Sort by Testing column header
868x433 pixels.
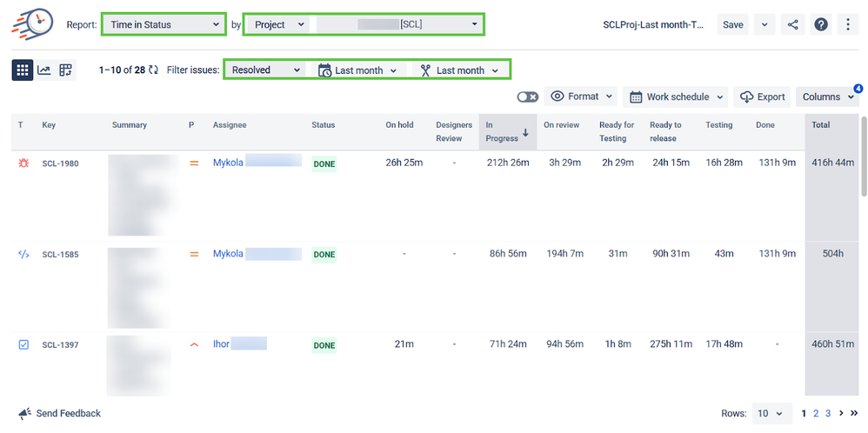(x=718, y=125)
